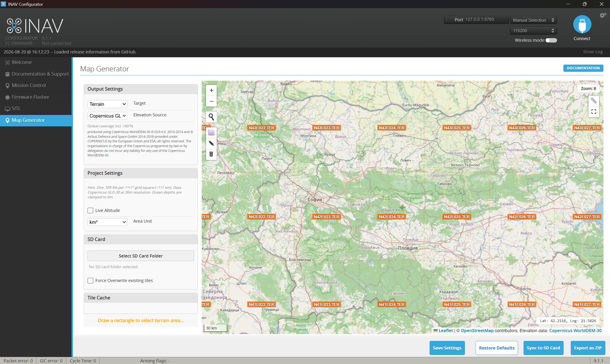Select the draw rectangle tool on map
This screenshot has height=364, width=610.
[x=211, y=132]
